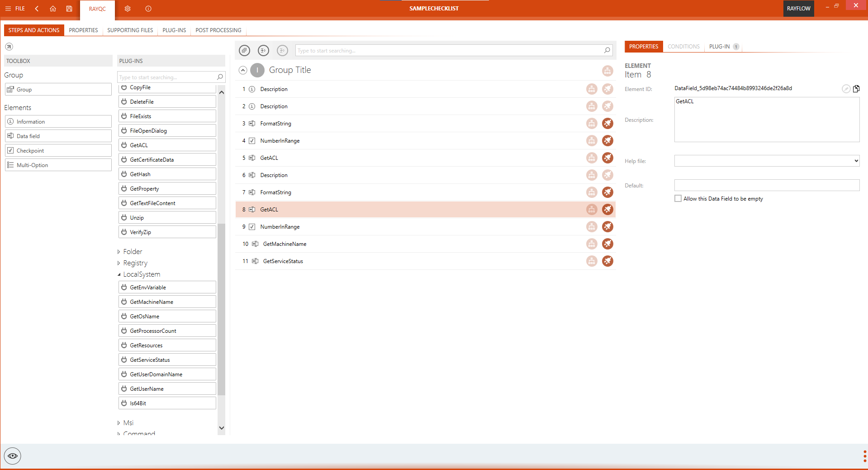Image resolution: width=868 pixels, height=470 pixels.
Task: Open the Conditions tab
Action: pos(683,47)
